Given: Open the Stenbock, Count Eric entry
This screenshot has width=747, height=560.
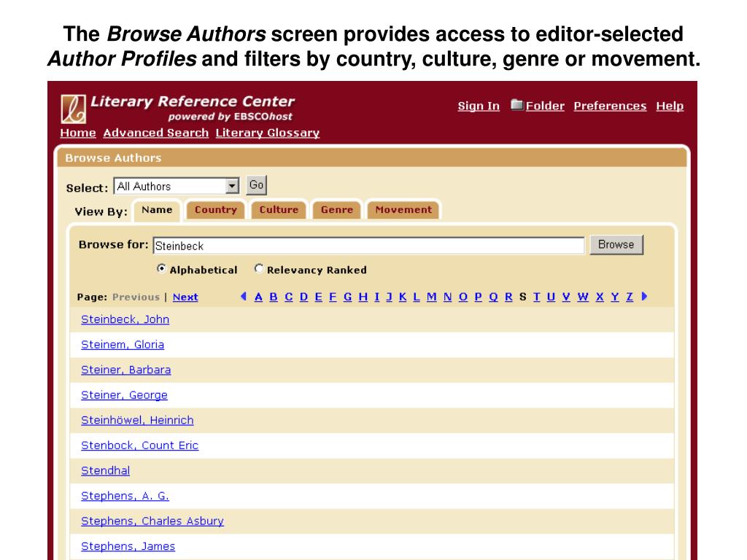Looking at the screenshot, I should tap(139, 446).
